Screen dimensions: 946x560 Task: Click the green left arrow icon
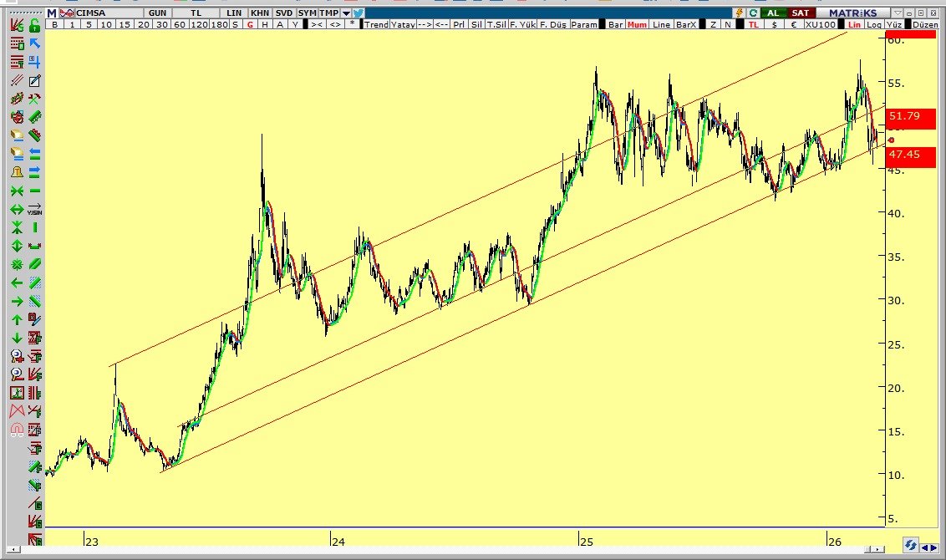pos(17,283)
